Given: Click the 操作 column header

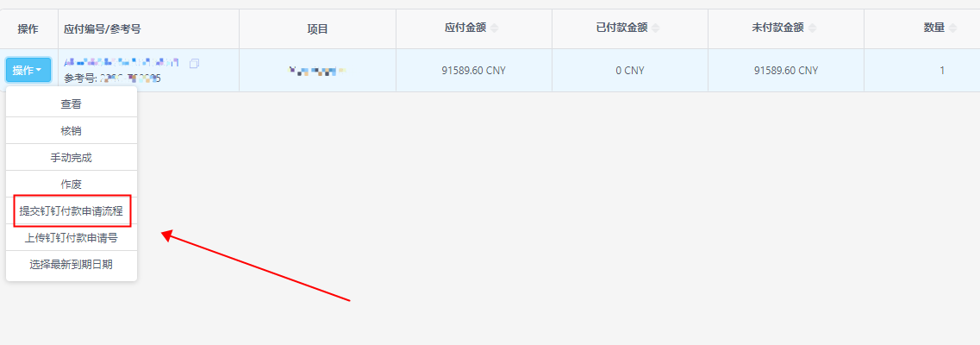Looking at the screenshot, I should (x=28, y=28).
